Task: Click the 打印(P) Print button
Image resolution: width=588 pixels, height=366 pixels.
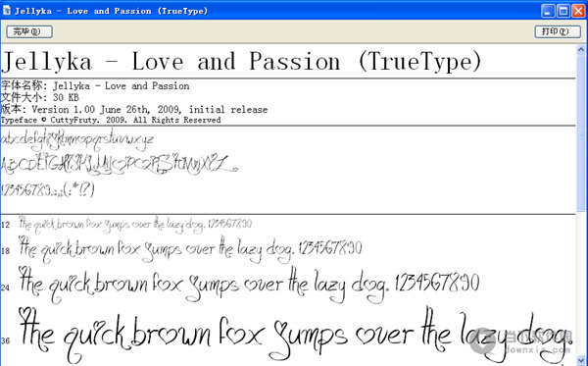Action: [x=558, y=31]
